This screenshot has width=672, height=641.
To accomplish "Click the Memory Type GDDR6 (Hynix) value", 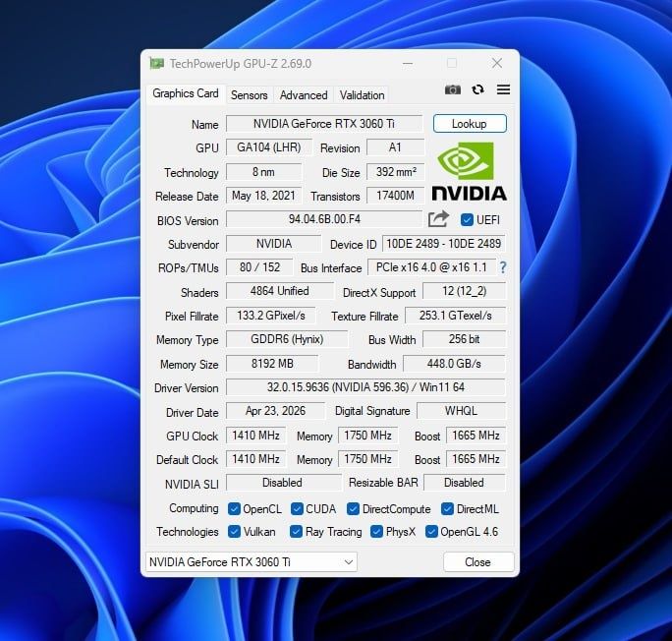I will 287,339.
